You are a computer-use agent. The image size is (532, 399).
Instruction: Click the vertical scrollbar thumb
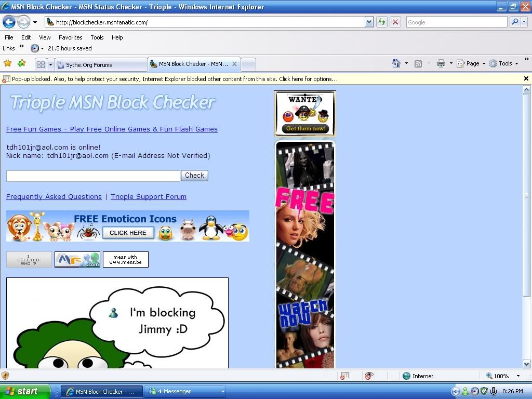coord(527,195)
